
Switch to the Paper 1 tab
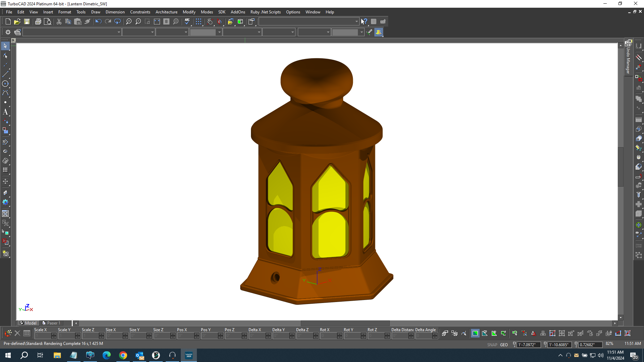52,323
